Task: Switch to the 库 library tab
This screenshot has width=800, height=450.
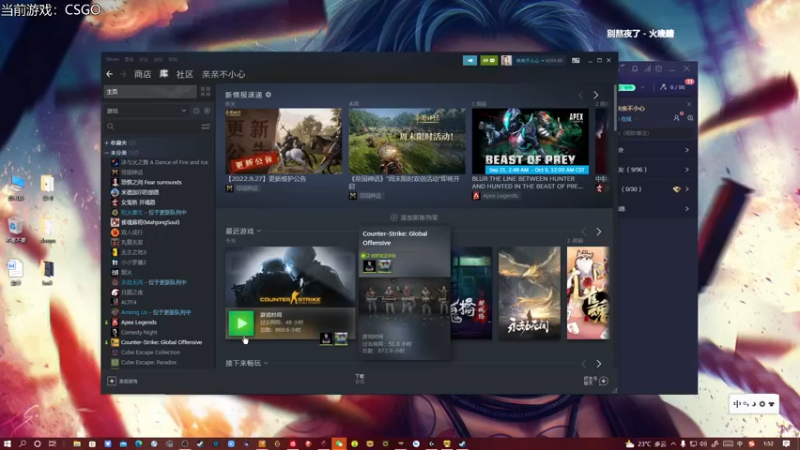Action: (164, 74)
